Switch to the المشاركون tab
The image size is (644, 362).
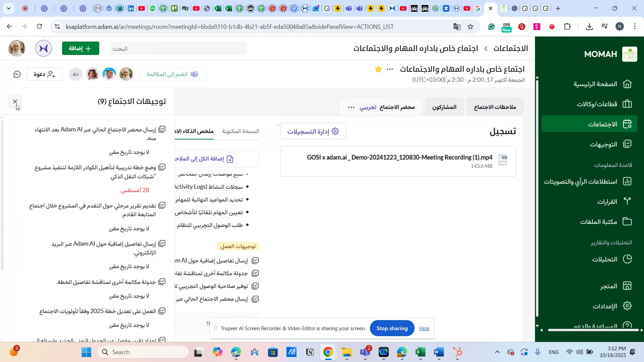point(444,107)
